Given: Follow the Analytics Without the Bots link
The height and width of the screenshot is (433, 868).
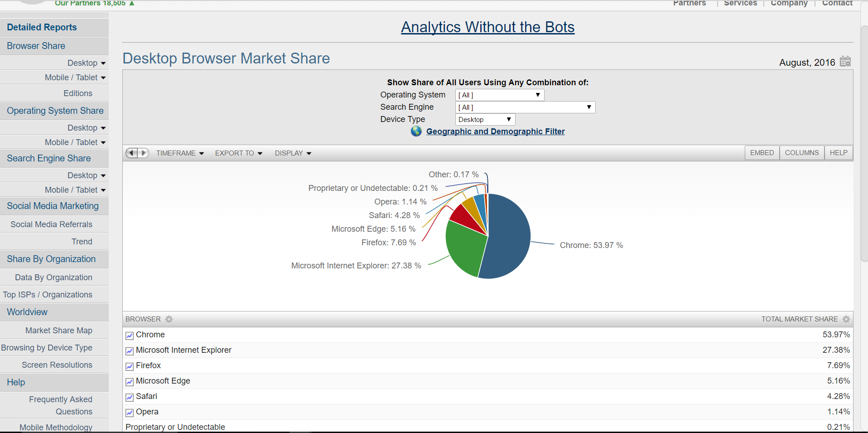Looking at the screenshot, I should point(487,27).
